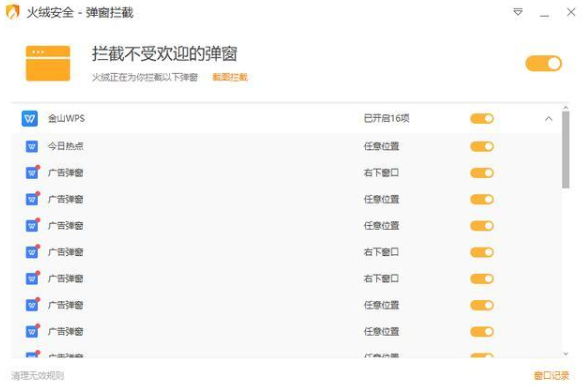Click the first 广告弹窗 WPS icon

pos(32,172)
